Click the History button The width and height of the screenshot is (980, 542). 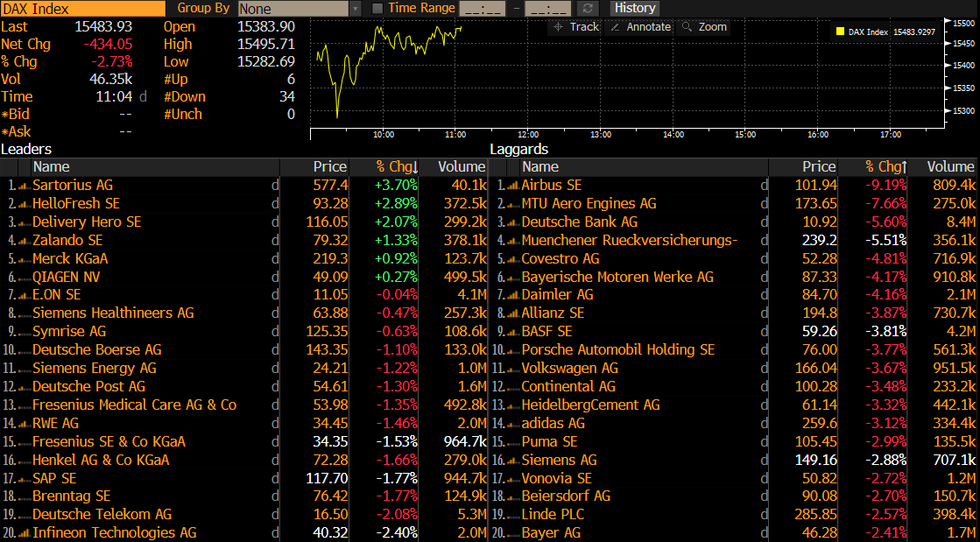[x=634, y=8]
